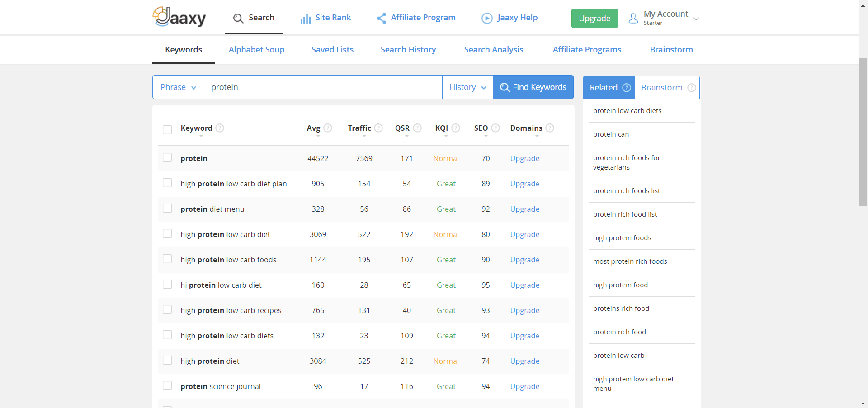Screen dimensions: 868x408
Task: Sort by Traffic column arrow
Action: pyautogui.click(x=364, y=136)
